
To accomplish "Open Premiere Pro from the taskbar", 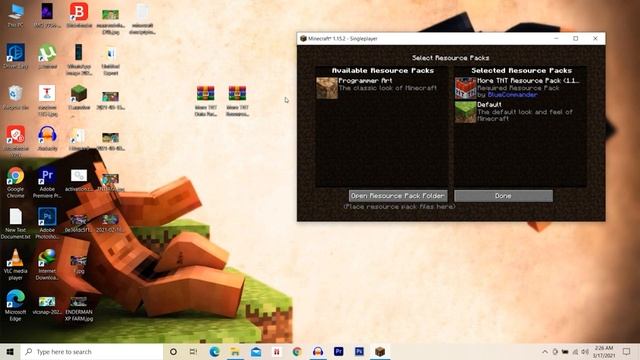I will point(338,351).
